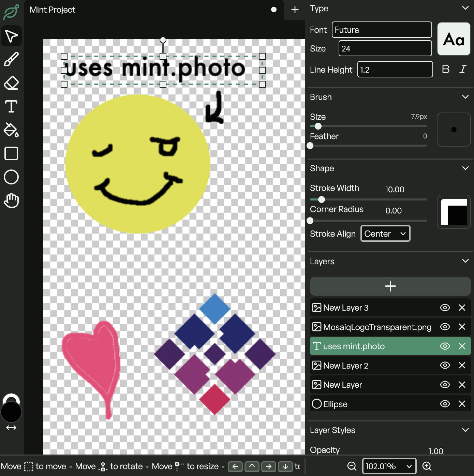Screen dimensions: 474x476
Task: Open the zoom percentage dropdown
Action: coord(389,466)
